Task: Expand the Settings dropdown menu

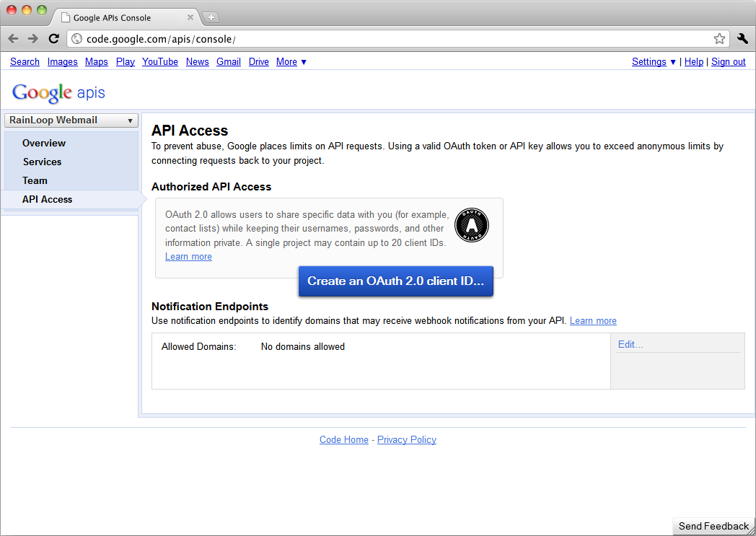Action: pyautogui.click(x=654, y=62)
